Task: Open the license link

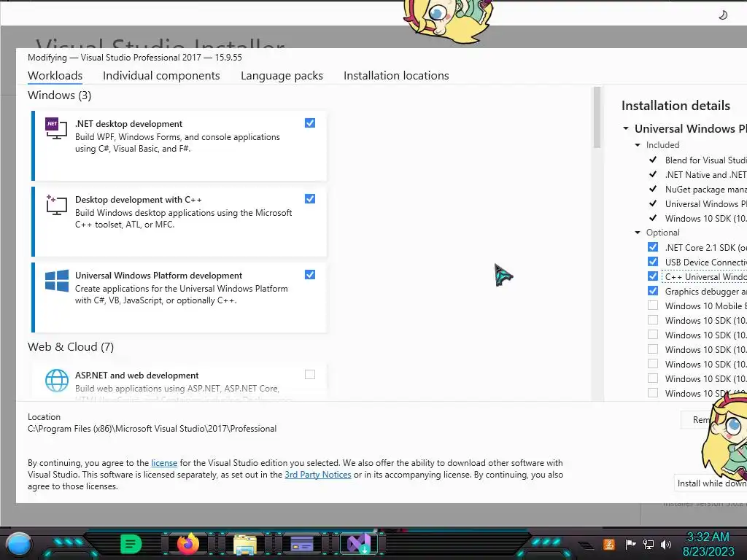Action: (x=164, y=463)
